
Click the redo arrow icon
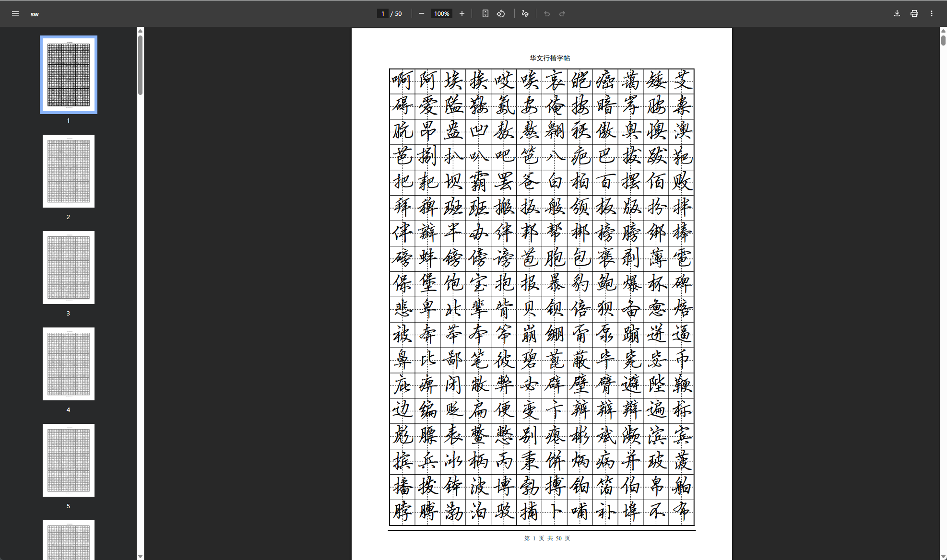[x=562, y=13]
